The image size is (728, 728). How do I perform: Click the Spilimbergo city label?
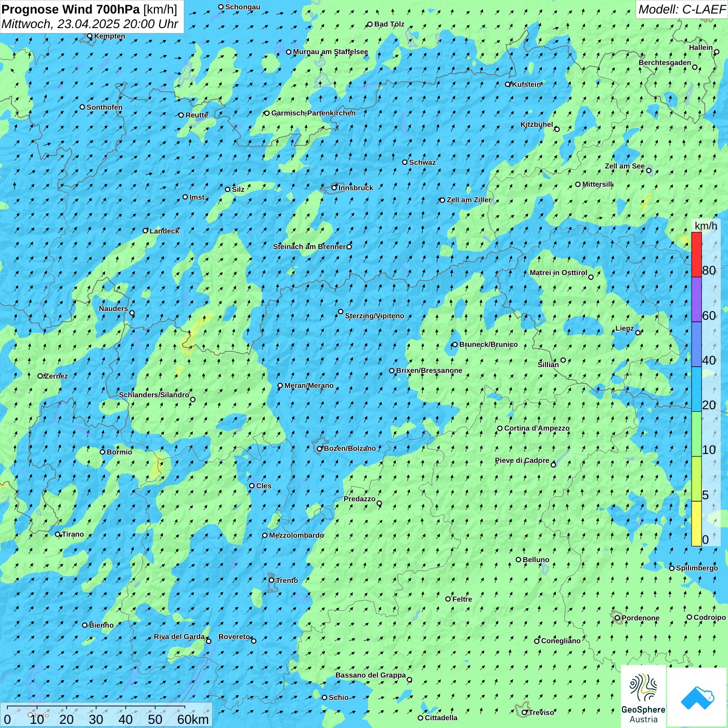(697, 568)
